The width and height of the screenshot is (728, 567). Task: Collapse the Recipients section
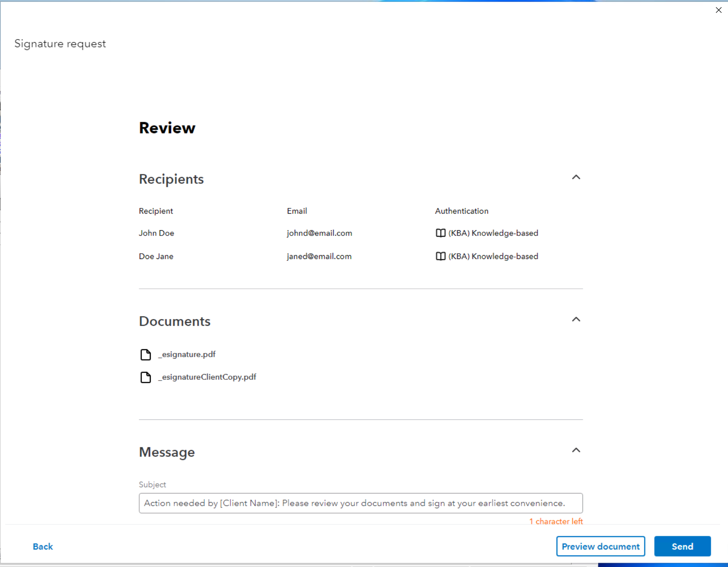click(x=575, y=177)
